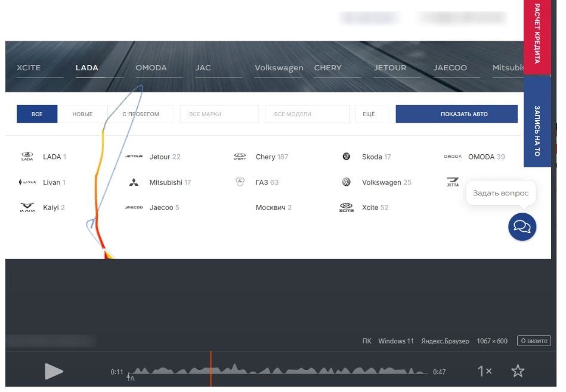Click the orange playhead marker on timeline
The image size is (566, 392).
tap(211, 369)
